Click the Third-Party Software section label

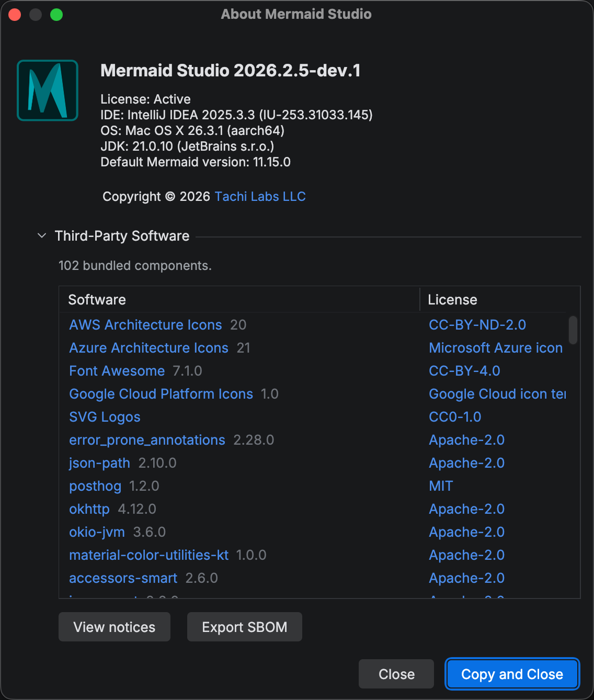point(122,236)
